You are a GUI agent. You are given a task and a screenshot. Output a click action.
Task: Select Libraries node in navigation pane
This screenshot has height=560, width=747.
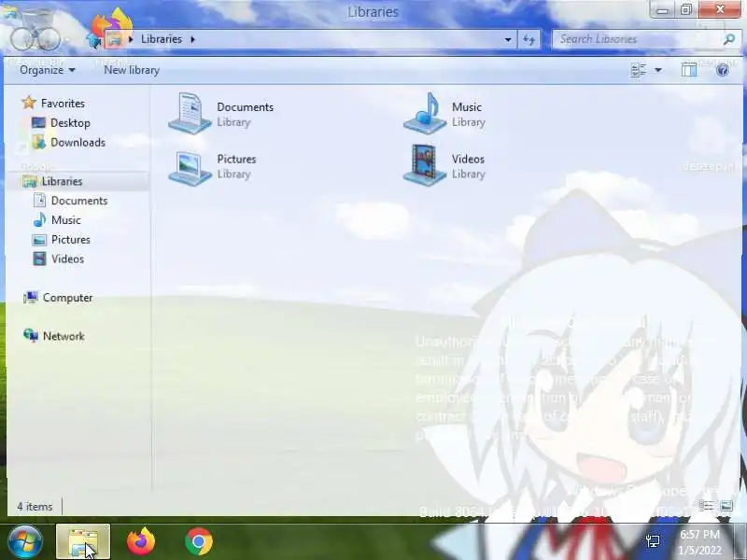[52, 181]
